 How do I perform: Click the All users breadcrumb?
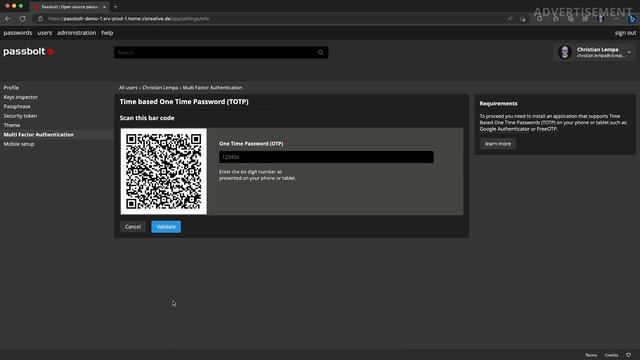(128, 88)
